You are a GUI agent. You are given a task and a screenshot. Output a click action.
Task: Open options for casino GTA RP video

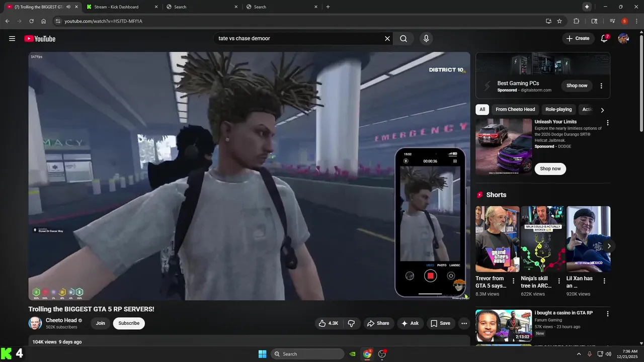coord(607,314)
